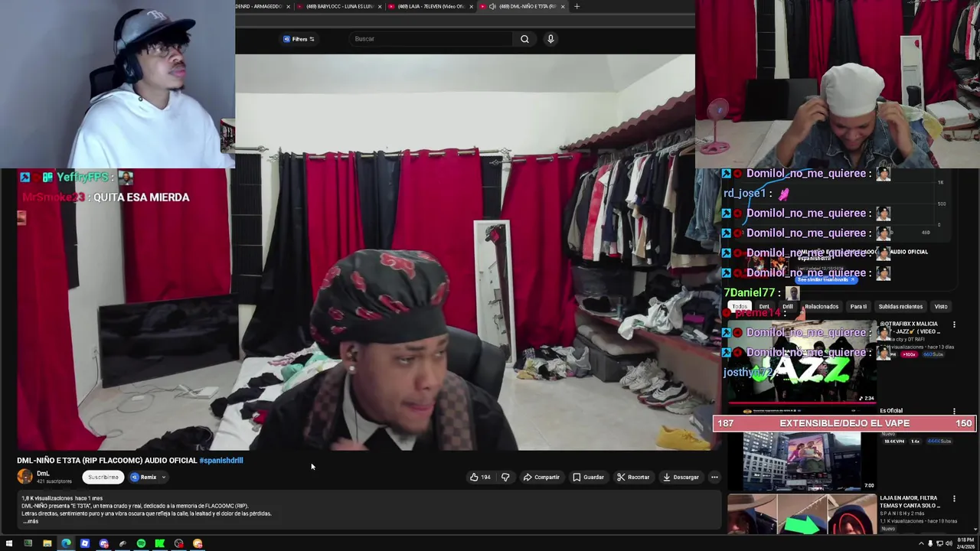Open system volume control in tray
980x551 pixels.
click(x=949, y=543)
